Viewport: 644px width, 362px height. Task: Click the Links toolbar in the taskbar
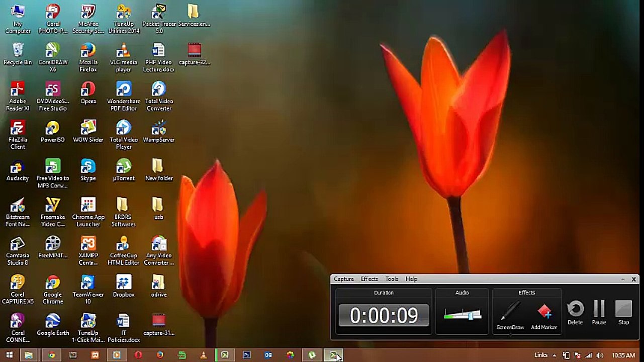[541, 355]
